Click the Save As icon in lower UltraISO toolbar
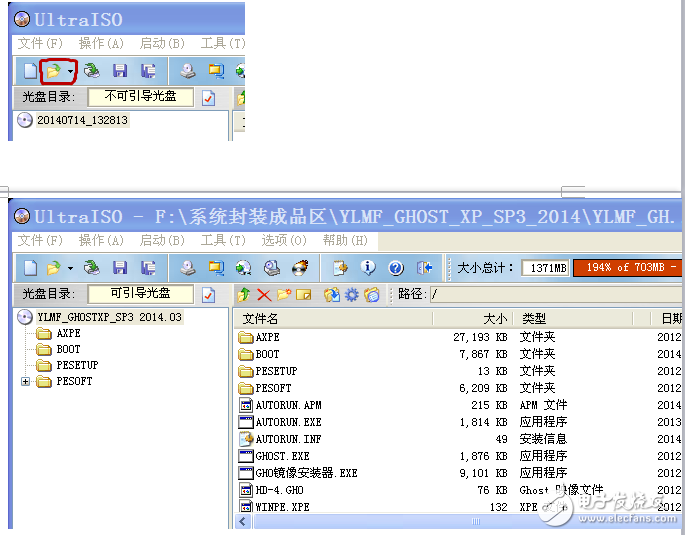 [x=148, y=268]
